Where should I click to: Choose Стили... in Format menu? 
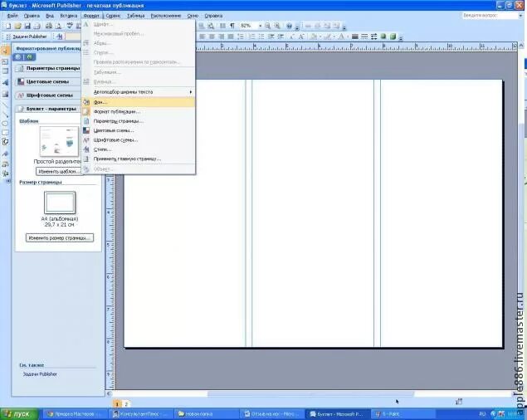138,149
